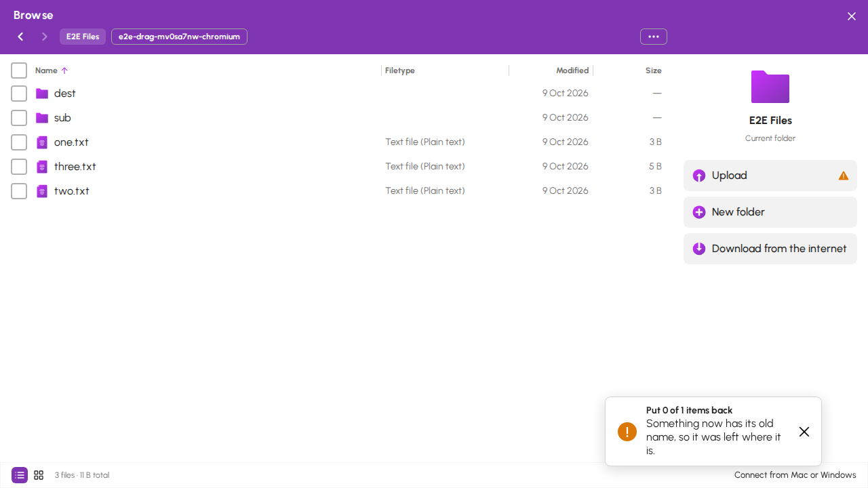
Task: Click the dest folder icon
Action: pos(42,94)
